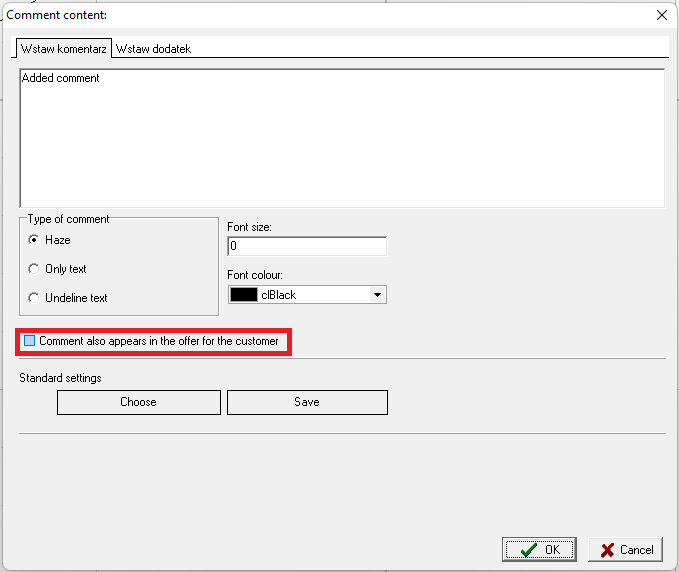Open the clBlack colour combo box

point(308,295)
